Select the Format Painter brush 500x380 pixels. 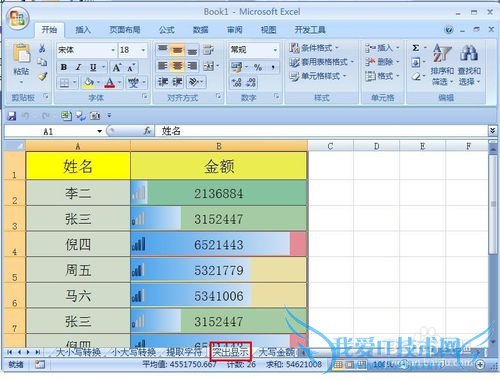coord(42,76)
